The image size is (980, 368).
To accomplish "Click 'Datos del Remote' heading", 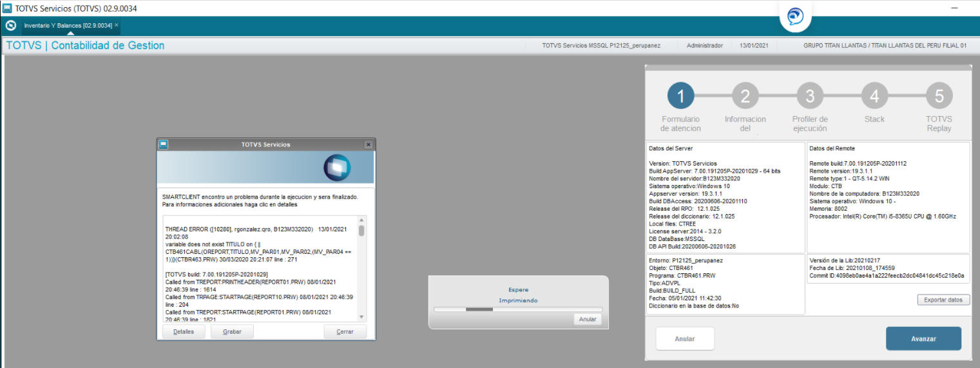I will coord(832,148).
